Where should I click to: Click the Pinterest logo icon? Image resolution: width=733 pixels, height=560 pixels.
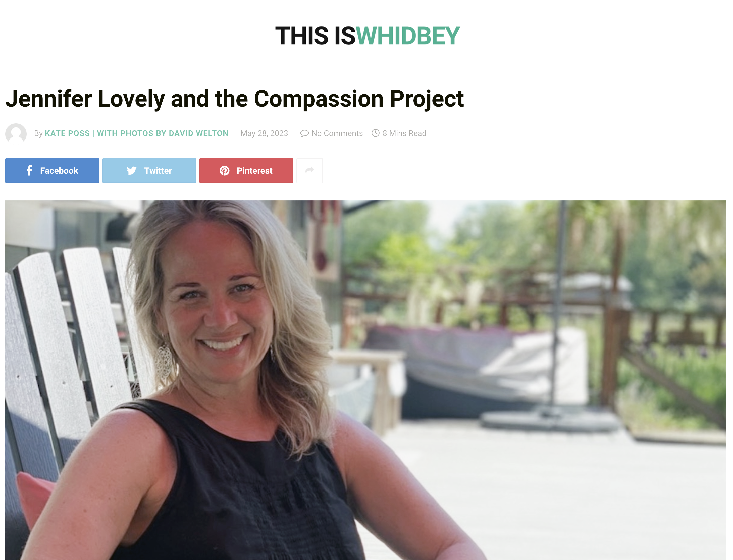(x=224, y=171)
